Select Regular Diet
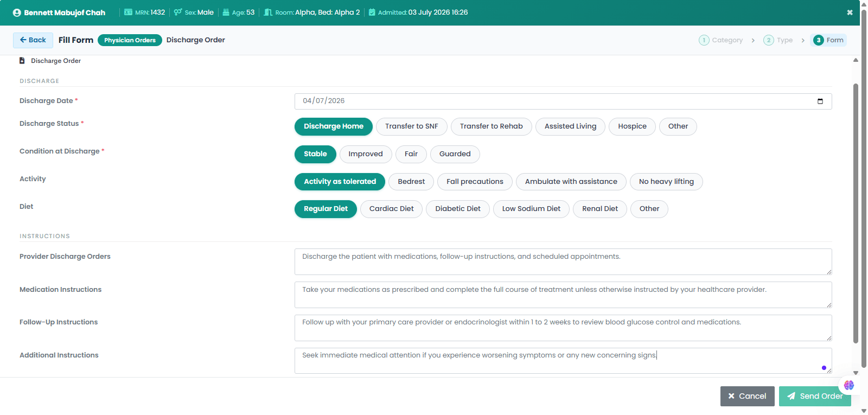Screen dimensions: 868x415 coord(325,209)
